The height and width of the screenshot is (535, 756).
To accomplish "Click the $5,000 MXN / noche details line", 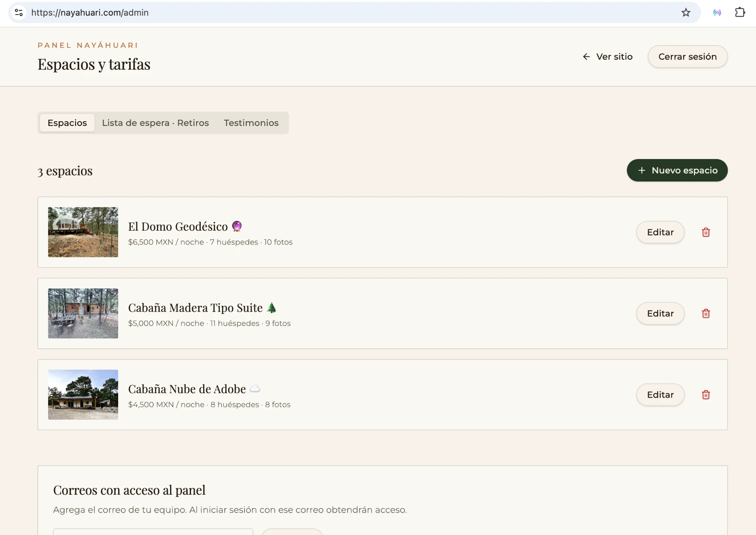I will [209, 323].
